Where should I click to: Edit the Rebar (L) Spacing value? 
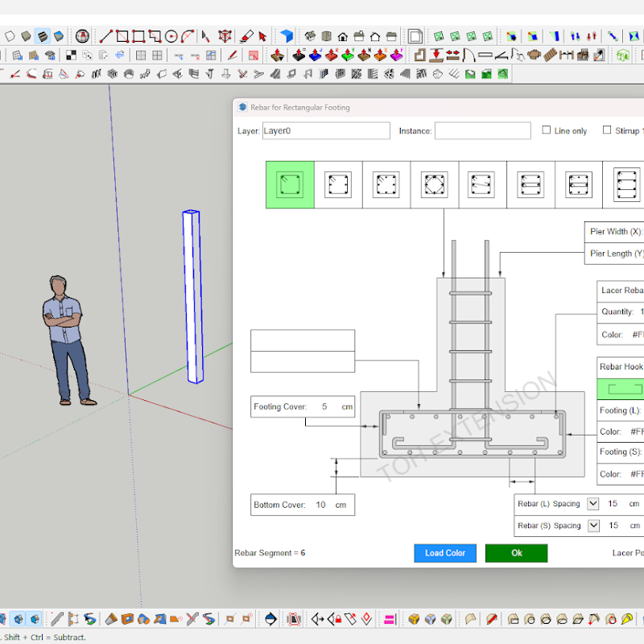click(x=613, y=504)
